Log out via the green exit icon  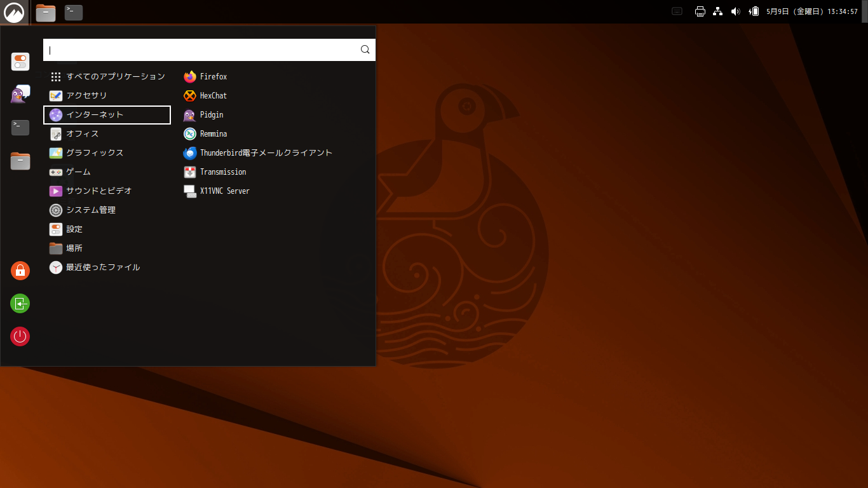(20, 304)
